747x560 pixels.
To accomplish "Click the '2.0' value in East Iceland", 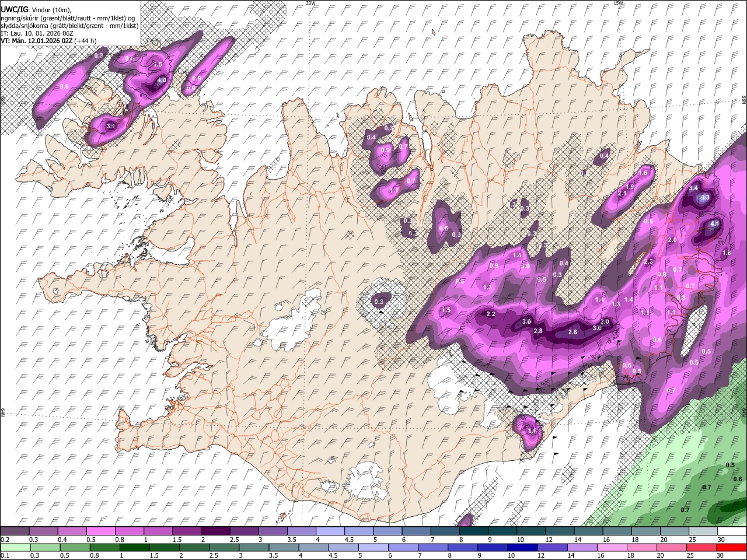I will pos(672,240).
